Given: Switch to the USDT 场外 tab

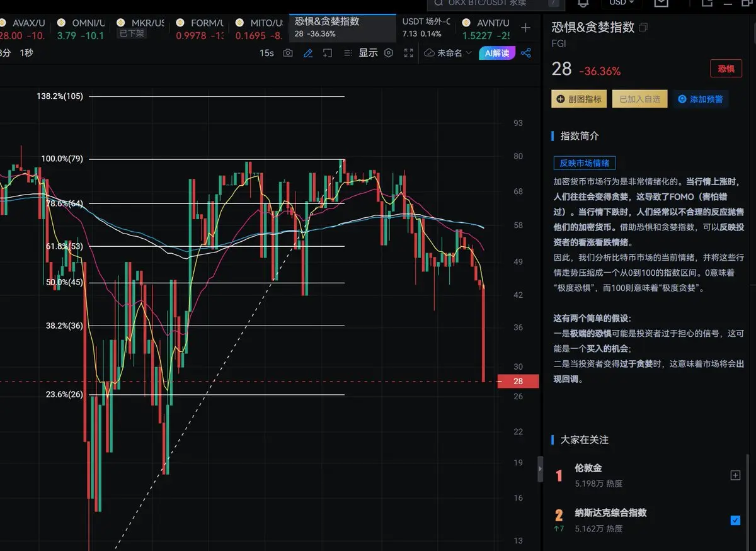Looking at the screenshot, I should [427, 27].
